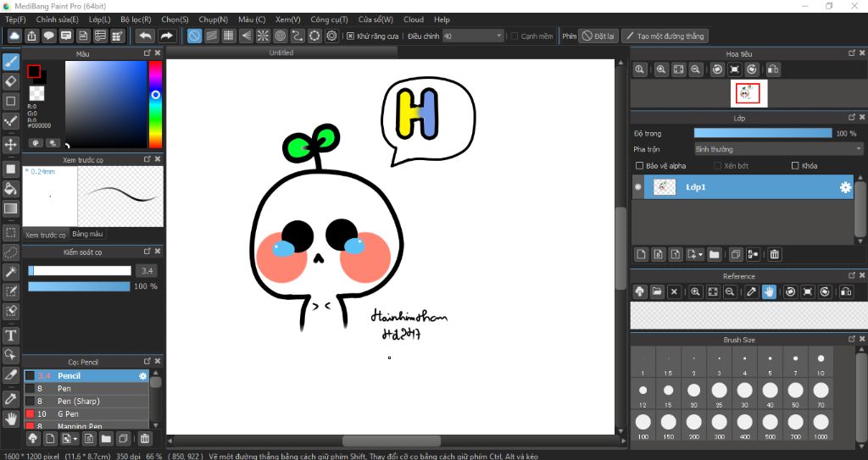
Task: Open Pha trộn blend mode dropdown
Action: click(x=778, y=149)
